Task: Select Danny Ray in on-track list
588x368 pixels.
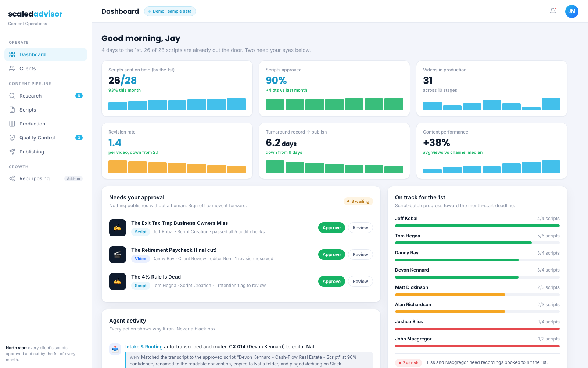Action: pos(407,253)
